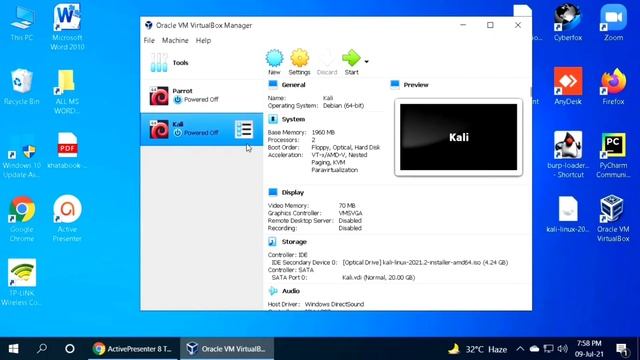Screen dimensions: 640x360
Task: Click the Audio speaker icon in details
Action: [x=273, y=291]
